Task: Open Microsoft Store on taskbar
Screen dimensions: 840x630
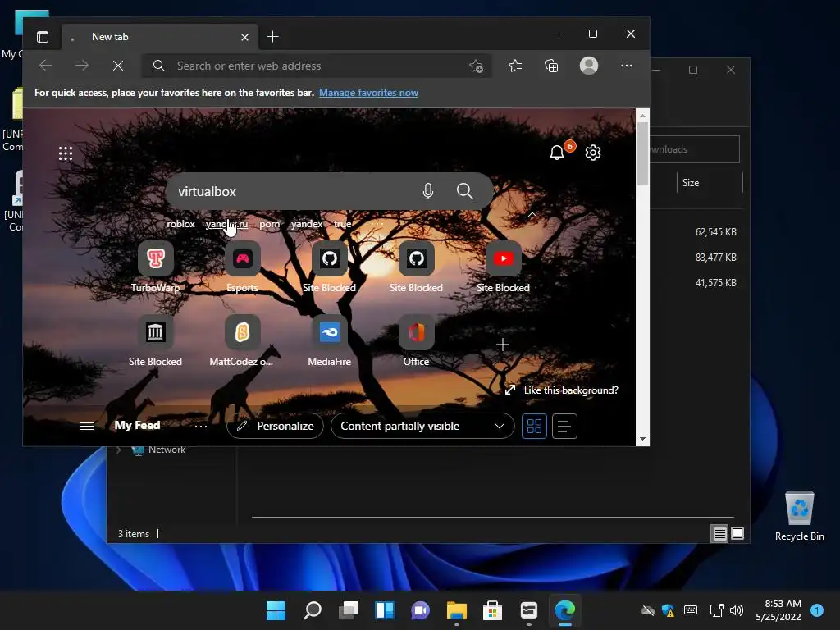Action: pos(492,610)
